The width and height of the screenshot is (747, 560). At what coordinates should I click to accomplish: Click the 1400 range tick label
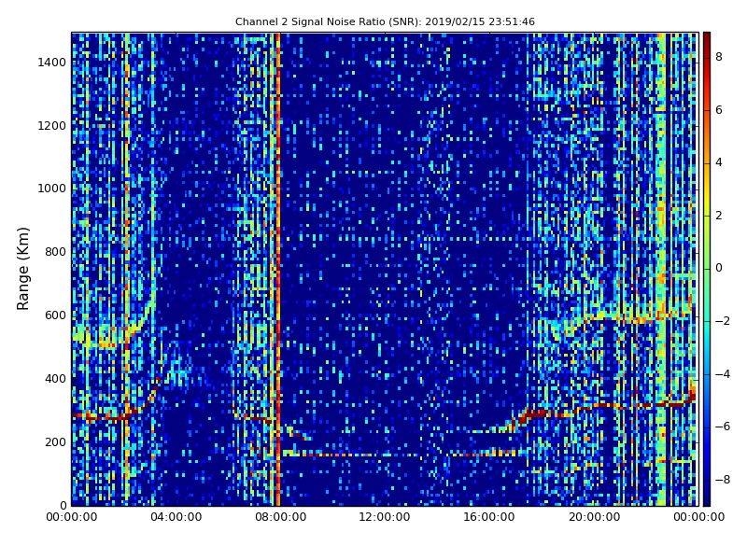coord(52,63)
